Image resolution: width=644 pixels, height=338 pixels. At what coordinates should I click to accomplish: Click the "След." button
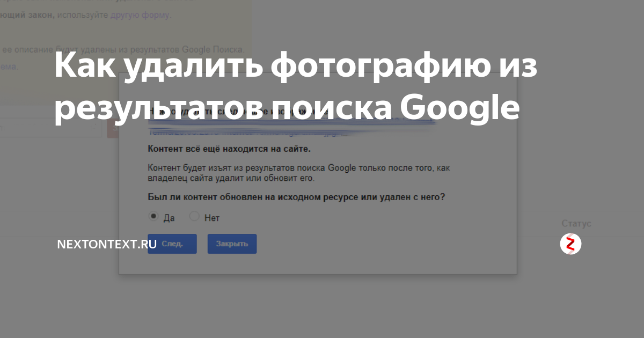click(172, 244)
